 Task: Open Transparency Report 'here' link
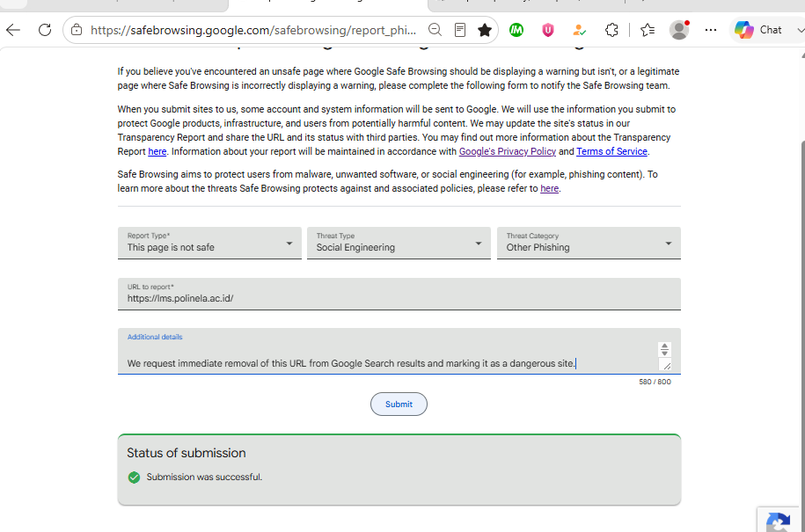157,151
